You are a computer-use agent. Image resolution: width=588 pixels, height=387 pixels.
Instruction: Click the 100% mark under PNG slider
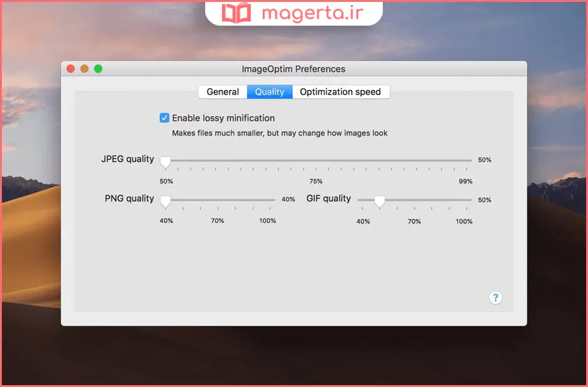[267, 220]
